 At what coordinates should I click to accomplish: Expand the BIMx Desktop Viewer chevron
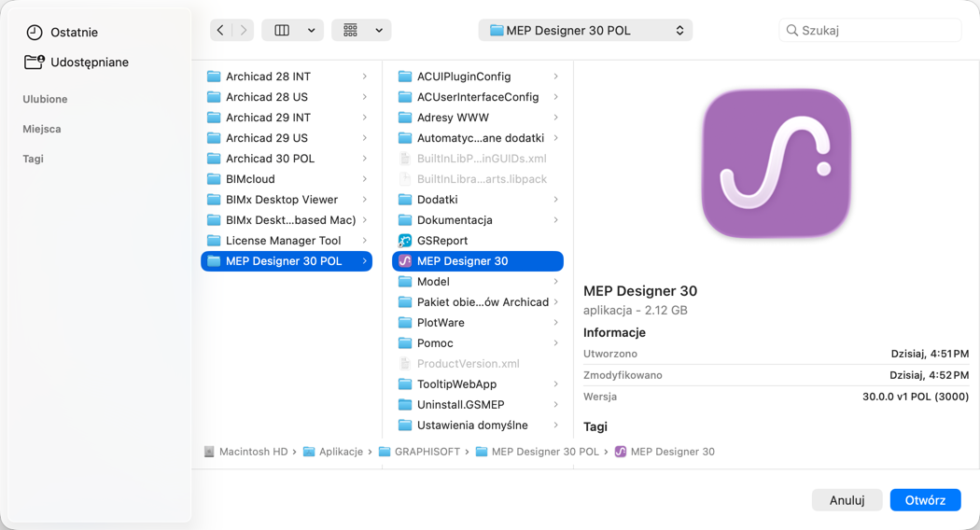[x=364, y=200]
